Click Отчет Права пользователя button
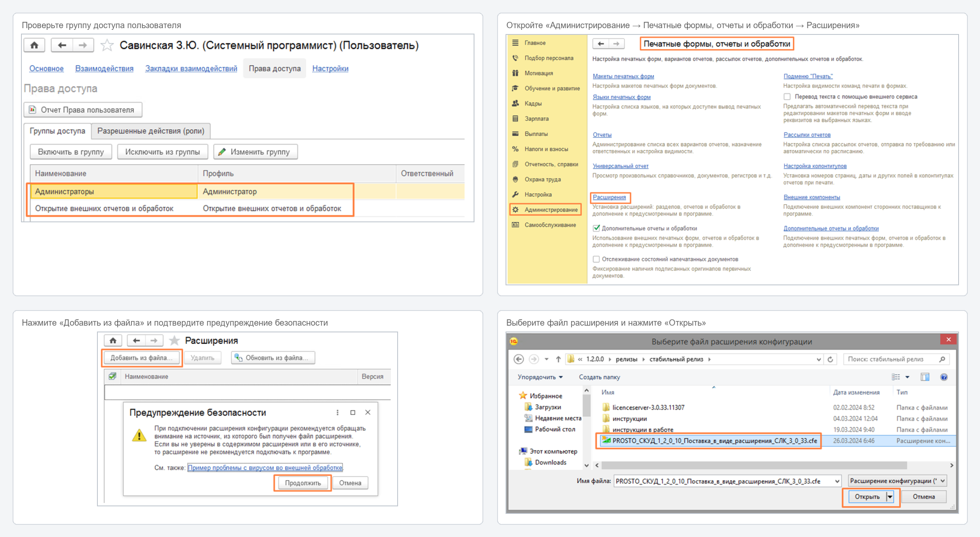 pyautogui.click(x=83, y=110)
